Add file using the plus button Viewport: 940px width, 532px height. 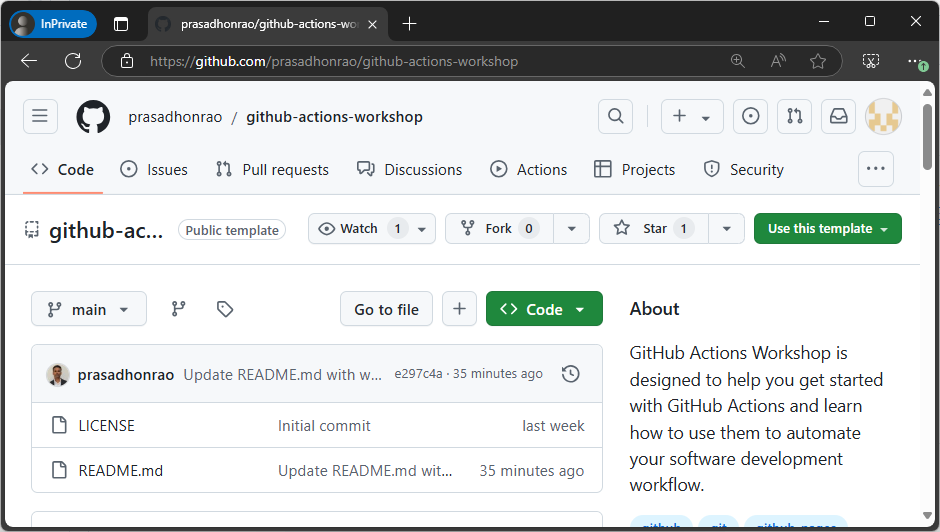[459, 309]
